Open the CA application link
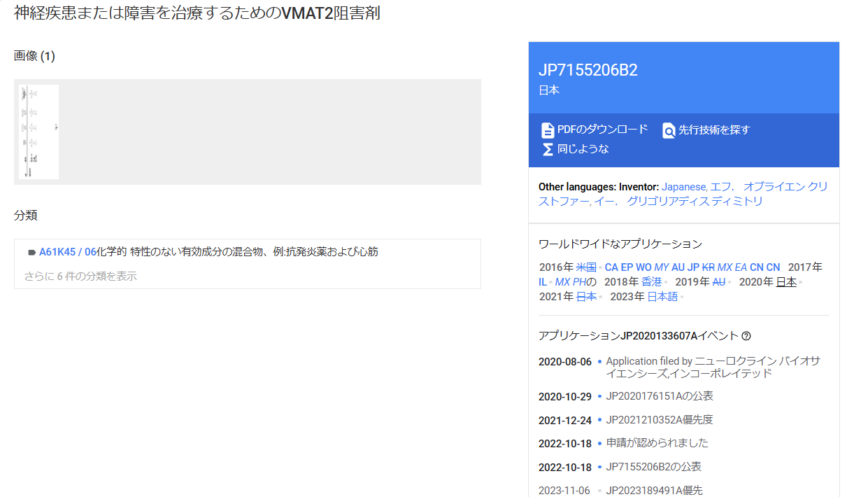Screen dimensions: 868x497 [611, 267]
